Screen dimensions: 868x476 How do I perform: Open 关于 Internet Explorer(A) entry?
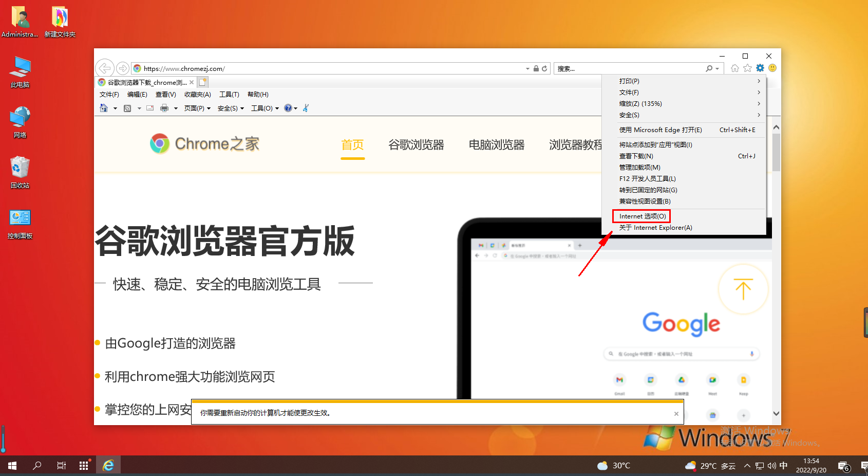[x=655, y=227]
